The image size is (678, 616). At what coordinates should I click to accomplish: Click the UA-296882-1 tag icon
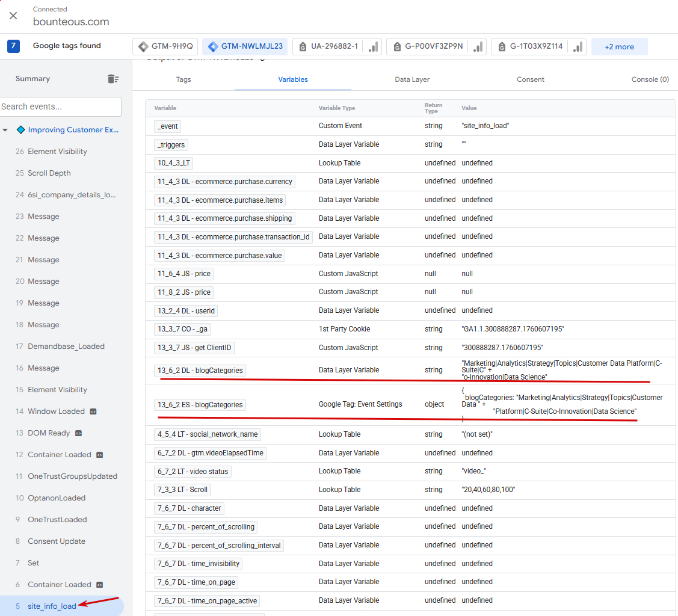(303, 47)
